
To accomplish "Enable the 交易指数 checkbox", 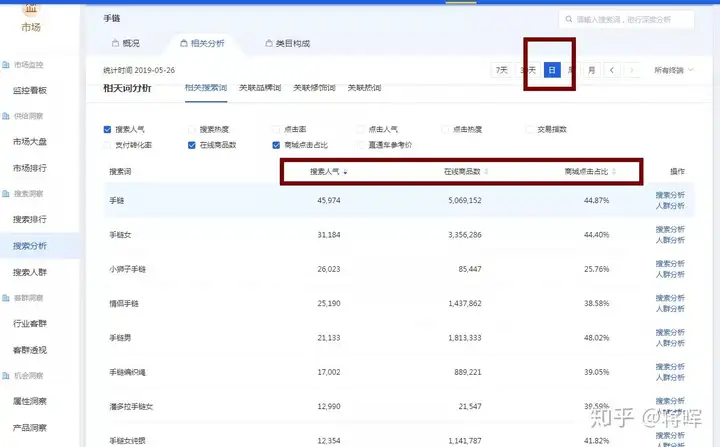I will pyautogui.click(x=529, y=130).
